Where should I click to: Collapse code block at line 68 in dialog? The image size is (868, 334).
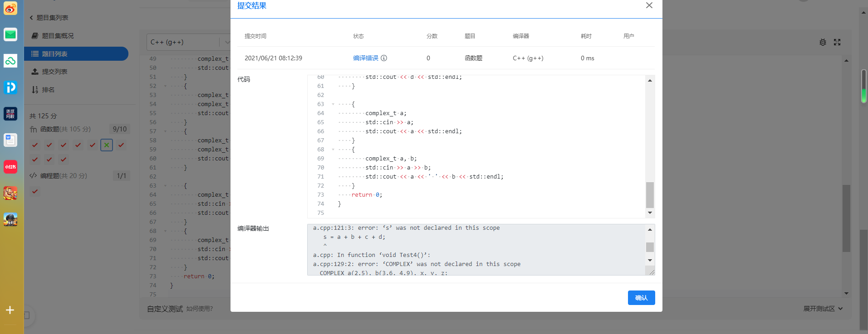coord(333,150)
